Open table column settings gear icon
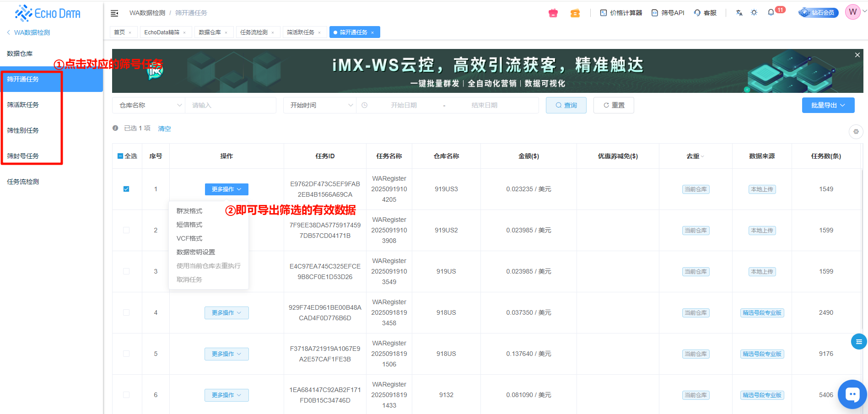868x414 pixels. (856, 132)
